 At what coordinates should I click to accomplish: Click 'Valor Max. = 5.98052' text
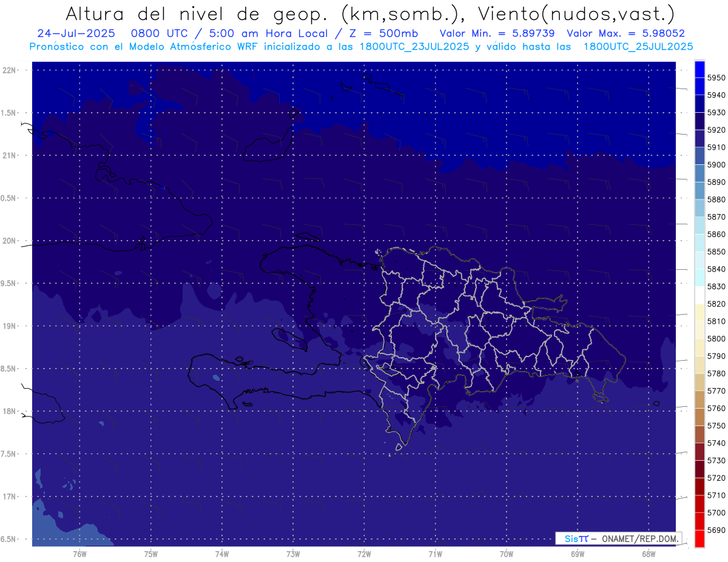(x=625, y=33)
